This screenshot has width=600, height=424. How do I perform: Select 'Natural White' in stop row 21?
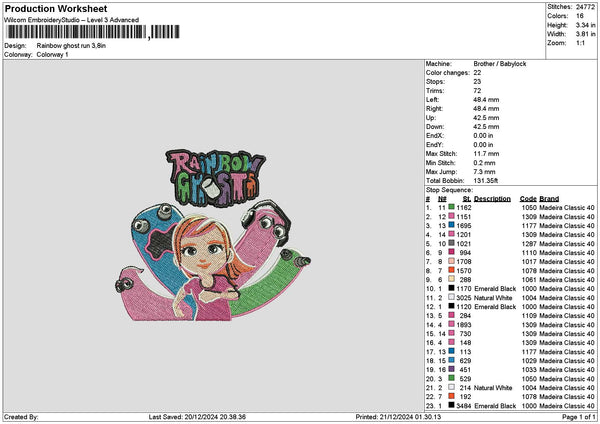(x=493, y=388)
